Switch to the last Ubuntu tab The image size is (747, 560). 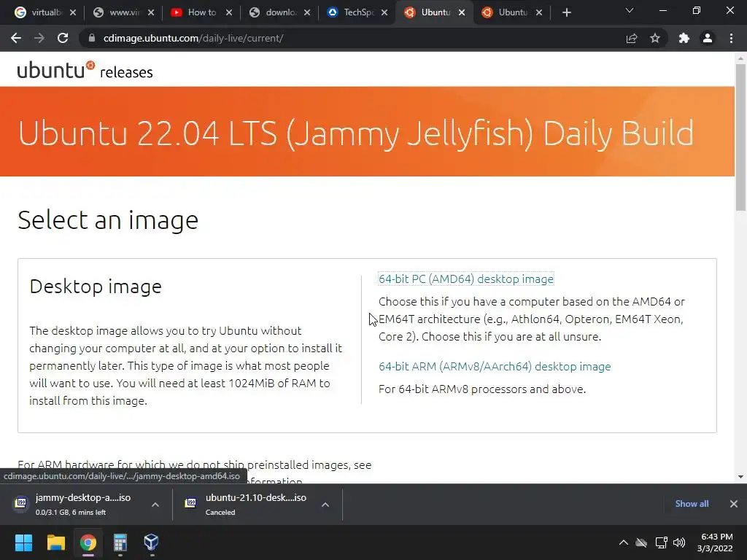coord(506,12)
